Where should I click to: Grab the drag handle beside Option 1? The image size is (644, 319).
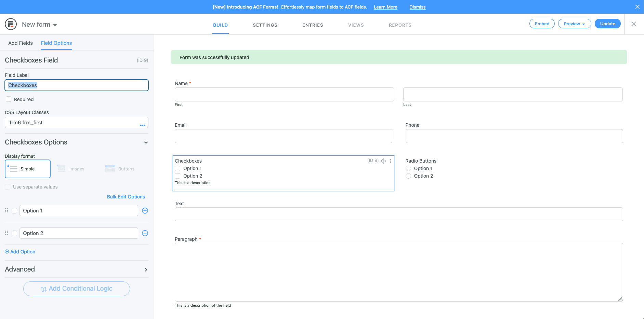tap(6, 210)
